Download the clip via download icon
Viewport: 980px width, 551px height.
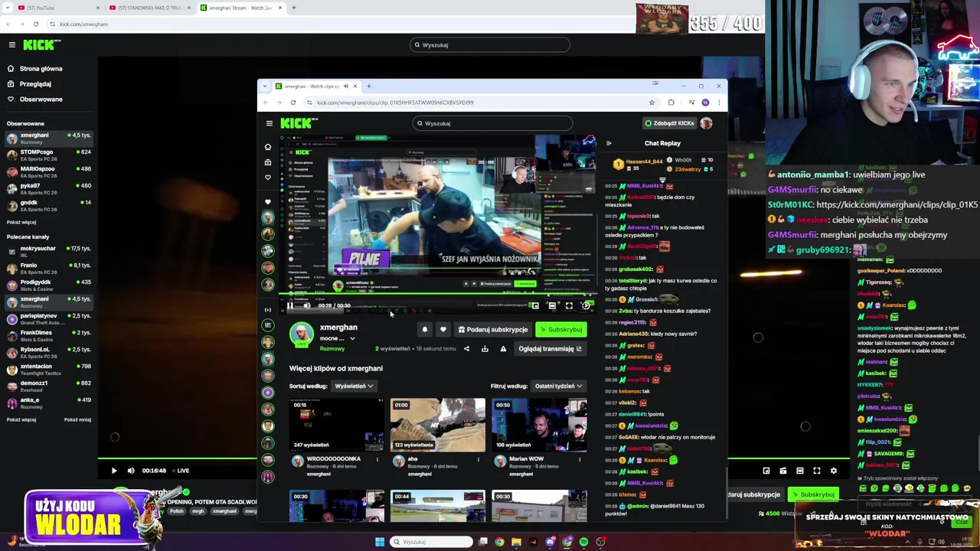pos(485,349)
